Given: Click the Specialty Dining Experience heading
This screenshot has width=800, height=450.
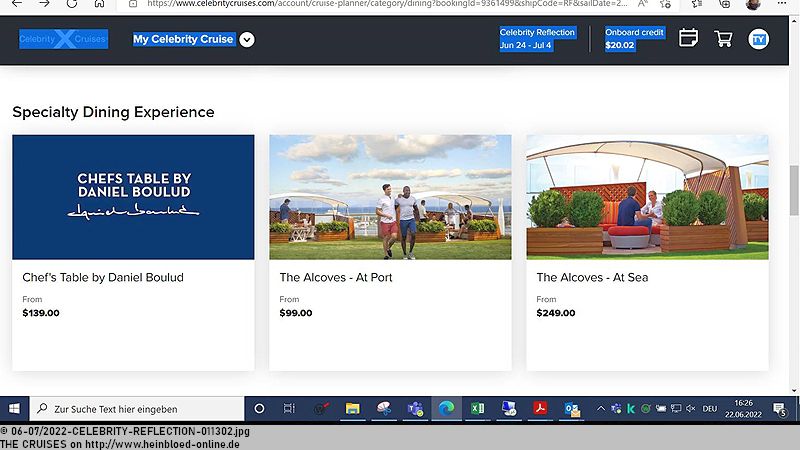Looking at the screenshot, I should tap(113, 112).
